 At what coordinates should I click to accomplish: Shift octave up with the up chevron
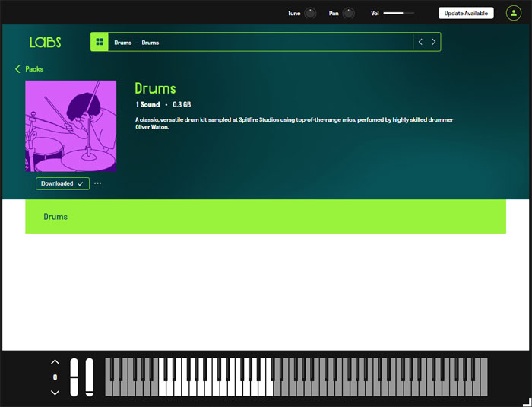click(55, 362)
